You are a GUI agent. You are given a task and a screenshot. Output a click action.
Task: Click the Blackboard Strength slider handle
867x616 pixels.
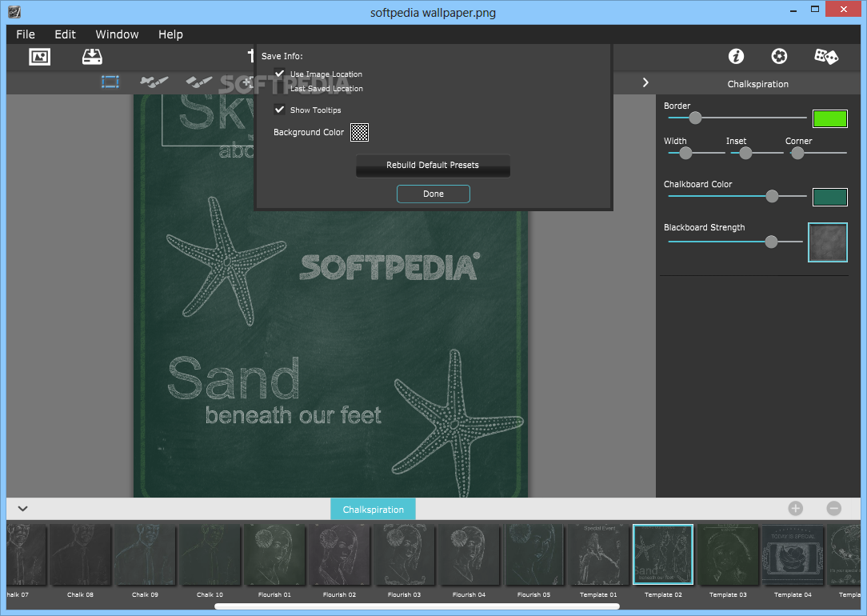pos(771,242)
